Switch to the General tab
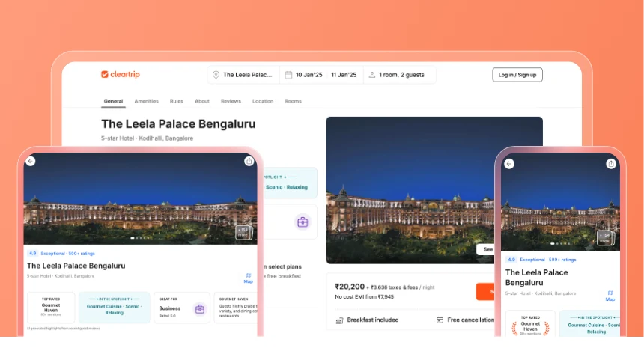644x363 pixels. (x=113, y=101)
